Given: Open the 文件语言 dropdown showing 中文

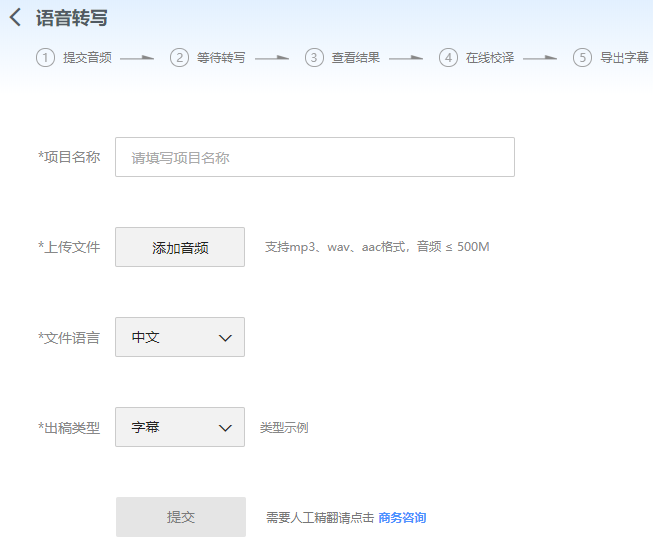Looking at the screenshot, I should point(180,337).
